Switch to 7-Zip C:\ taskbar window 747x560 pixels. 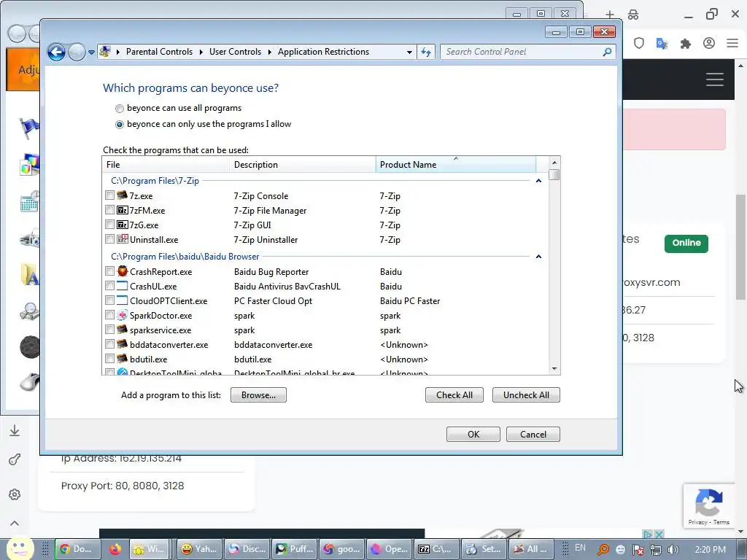click(436, 549)
